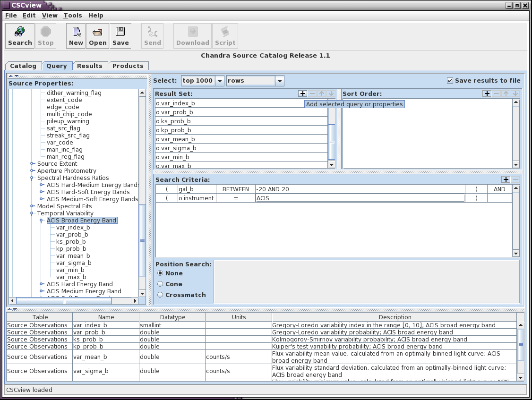Open the Tools menu

point(73,15)
